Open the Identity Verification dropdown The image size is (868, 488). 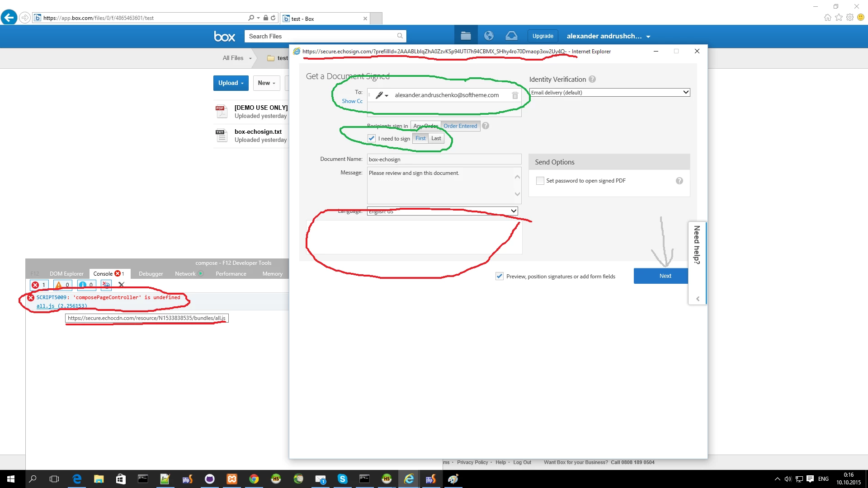pyautogui.click(x=609, y=93)
